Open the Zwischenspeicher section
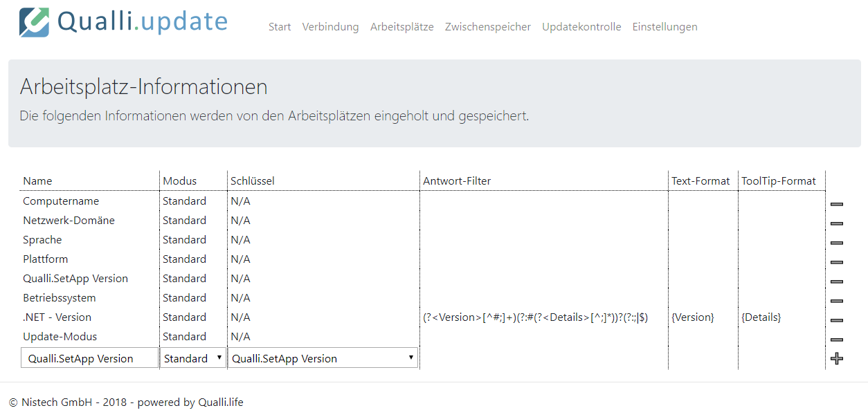The height and width of the screenshot is (417, 868). pyautogui.click(x=488, y=27)
